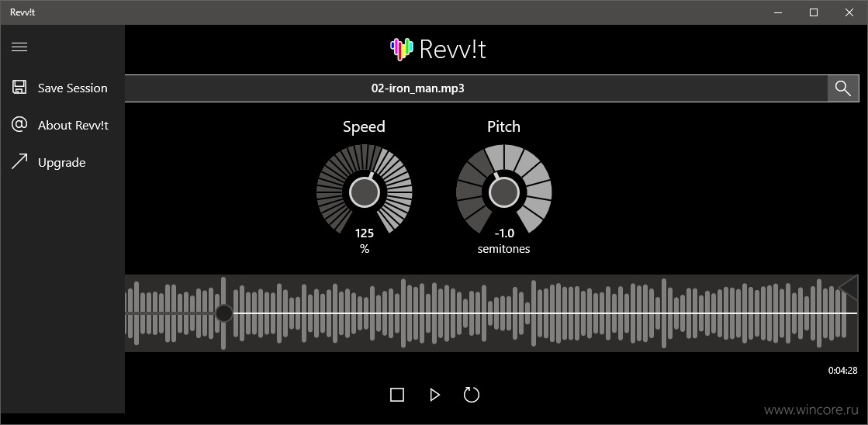Minimize the Revv!t window
The width and height of the screenshot is (868, 425).
[778, 12]
